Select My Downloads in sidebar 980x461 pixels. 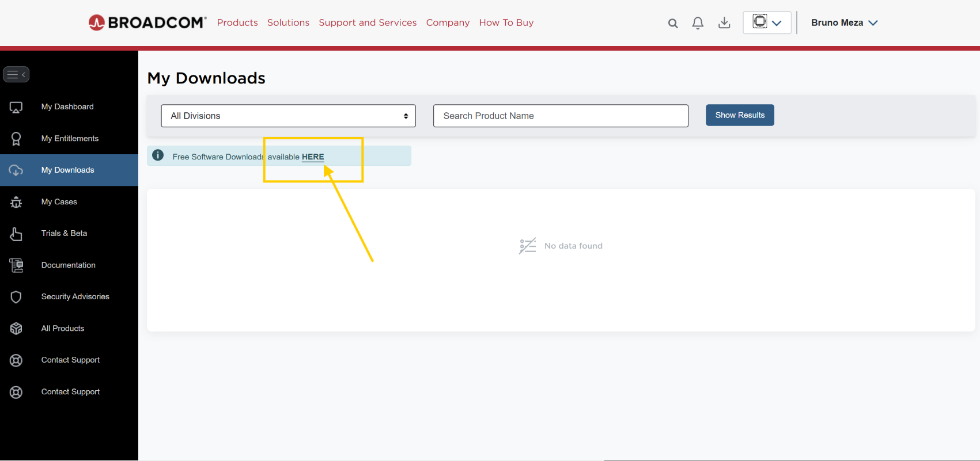(69, 170)
